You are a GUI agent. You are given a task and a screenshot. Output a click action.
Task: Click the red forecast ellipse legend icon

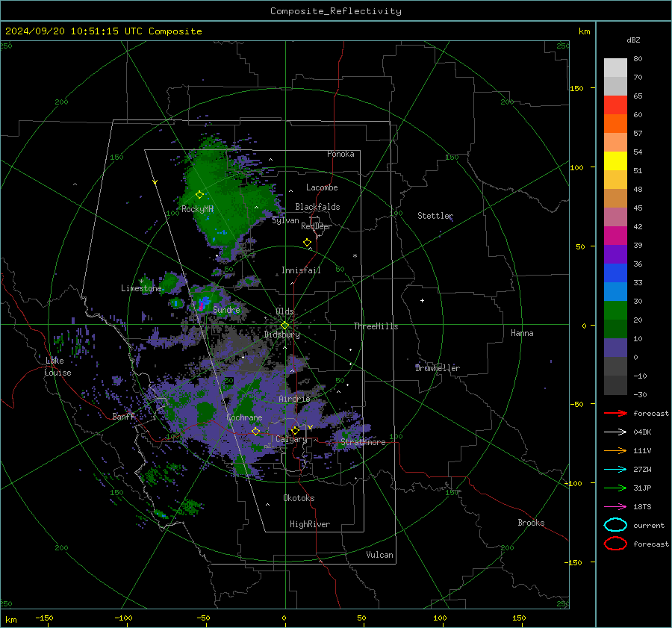click(x=615, y=544)
